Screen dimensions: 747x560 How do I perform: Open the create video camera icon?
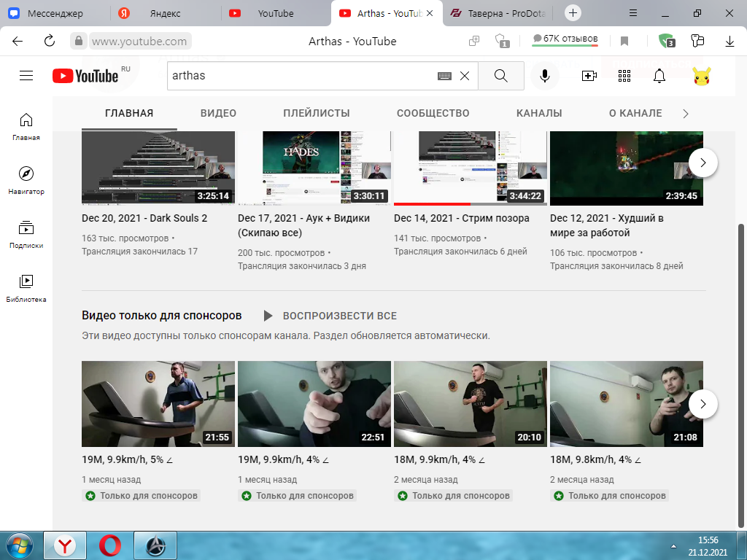click(x=589, y=76)
